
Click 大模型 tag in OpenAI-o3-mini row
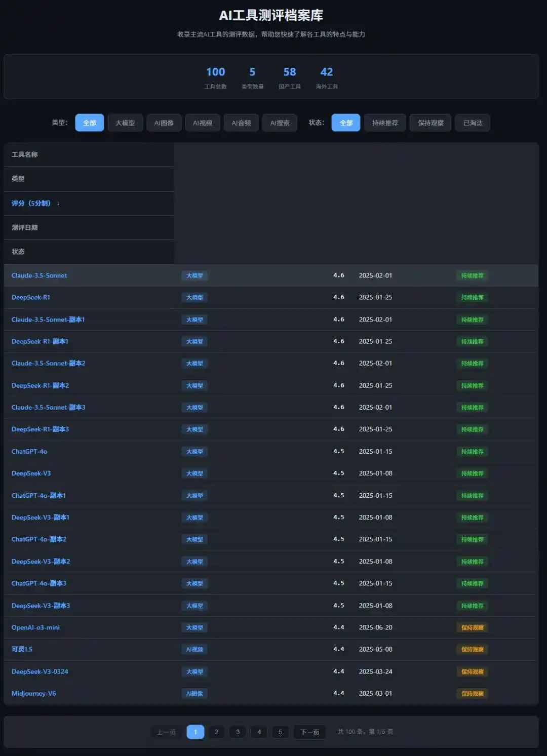[194, 627]
